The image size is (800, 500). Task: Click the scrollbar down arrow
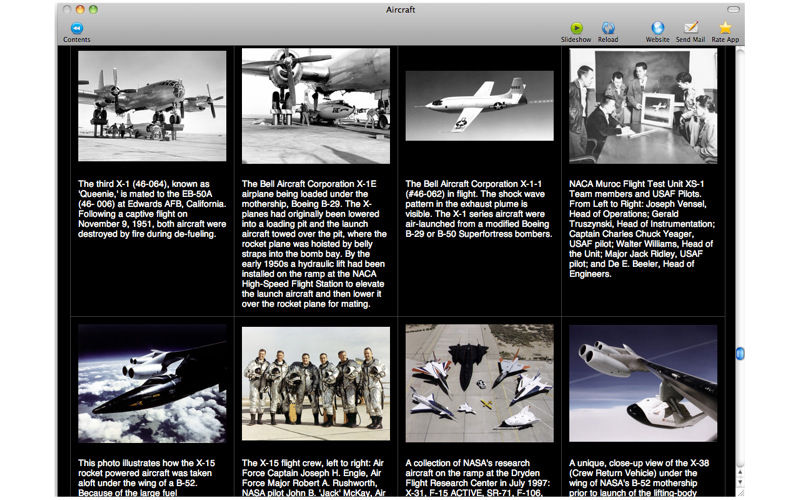(x=740, y=482)
